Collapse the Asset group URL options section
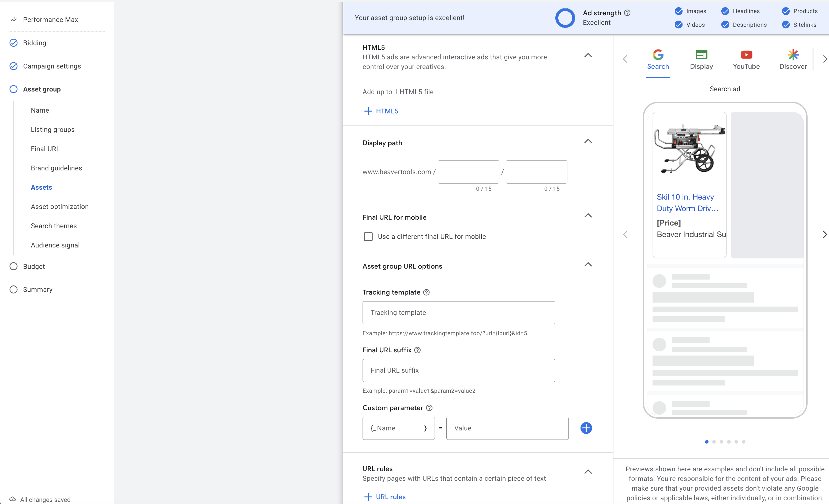829x504 pixels. click(x=588, y=265)
